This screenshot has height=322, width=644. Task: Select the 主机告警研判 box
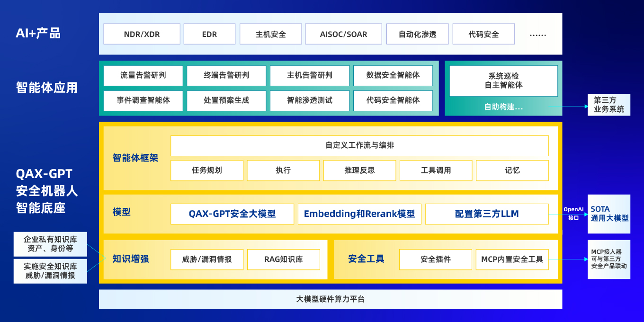point(310,75)
